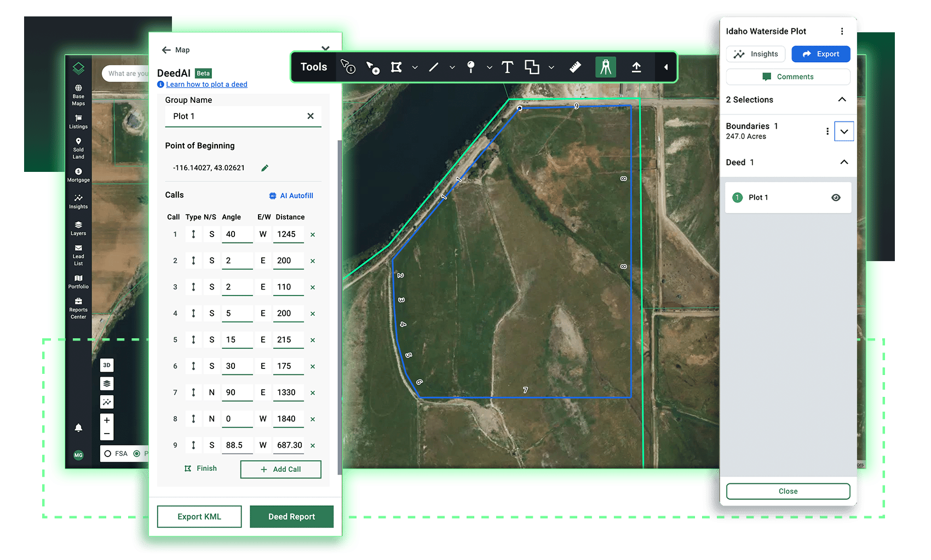This screenshot has height=560, width=931.
Task: Toggle call 5 line type icon
Action: click(x=193, y=339)
